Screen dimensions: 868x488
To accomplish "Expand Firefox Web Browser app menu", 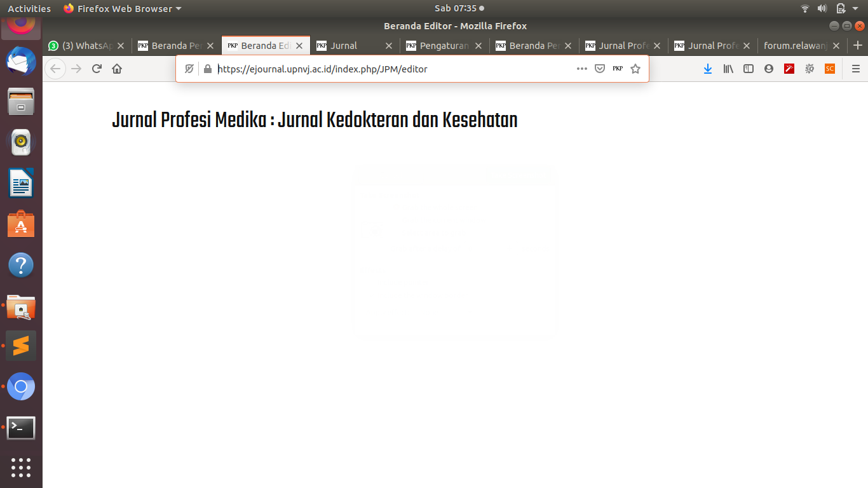I will pyautogui.click(x=123, y=8).
